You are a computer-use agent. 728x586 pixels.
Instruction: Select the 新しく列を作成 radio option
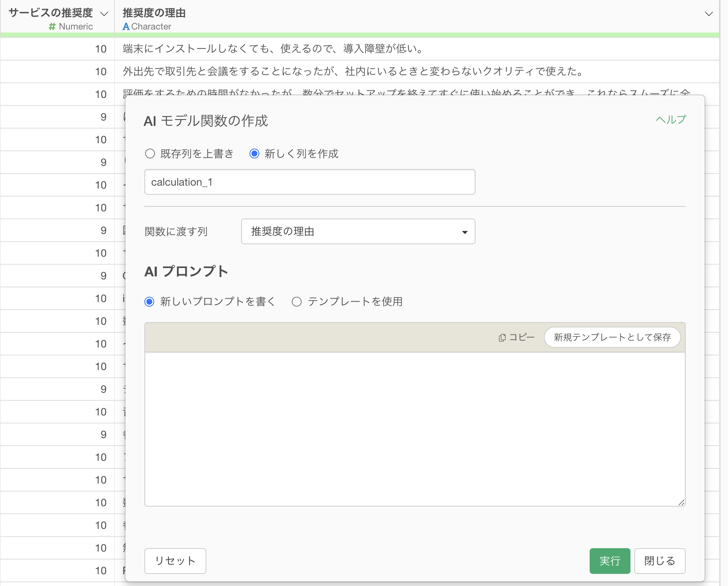click(254, 153)
